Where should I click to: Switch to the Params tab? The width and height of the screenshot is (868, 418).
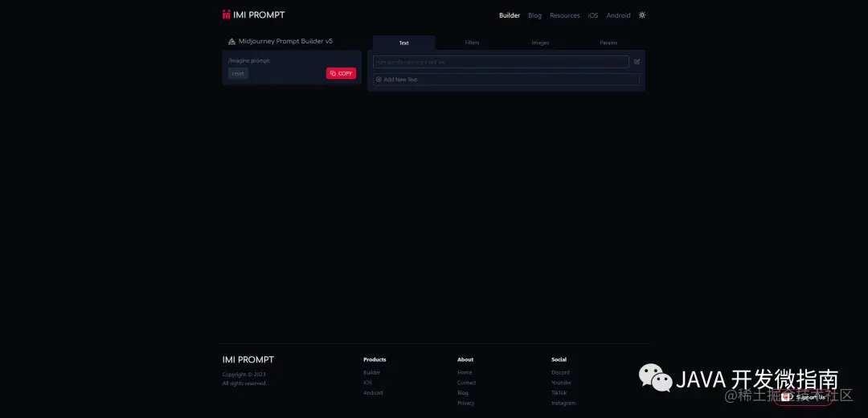608,43
